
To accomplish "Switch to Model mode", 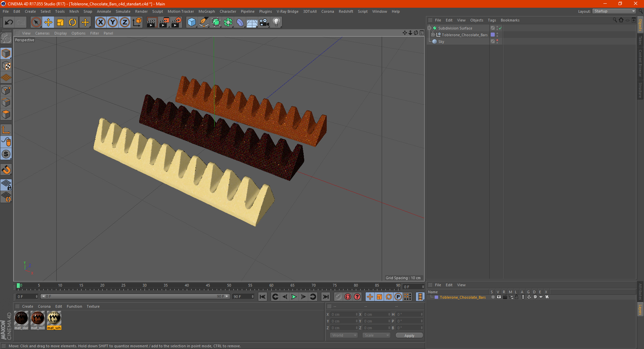I will point(6,53).
